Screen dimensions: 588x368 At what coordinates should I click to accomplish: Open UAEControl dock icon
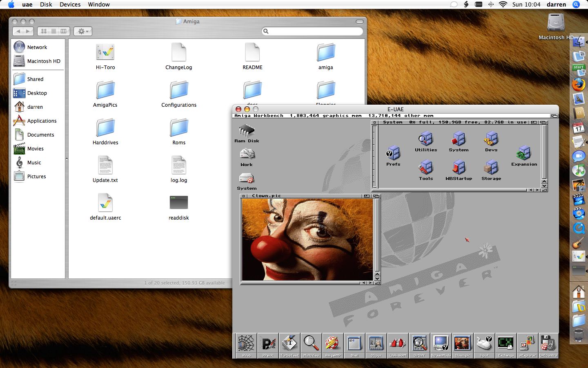coord(548,346)
